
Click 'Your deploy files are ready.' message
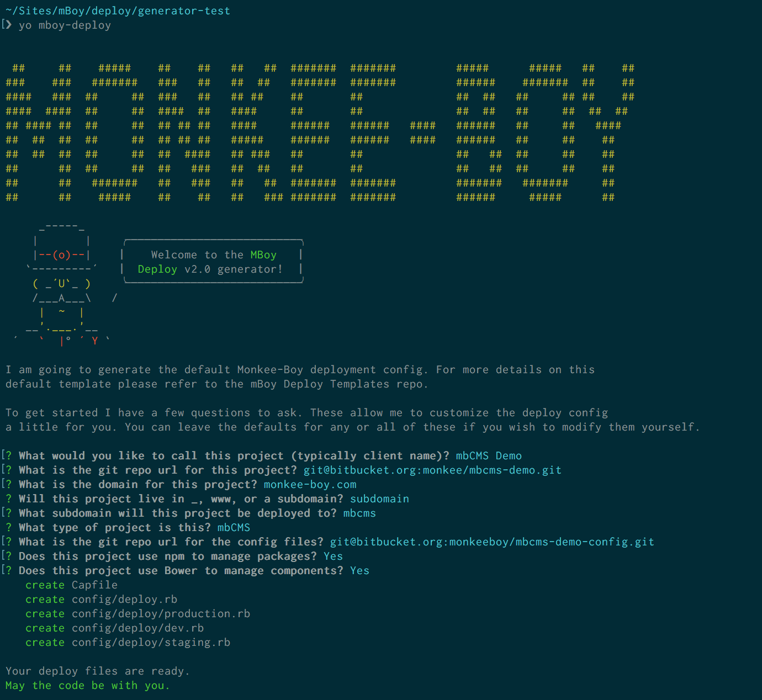coord(98,671)
